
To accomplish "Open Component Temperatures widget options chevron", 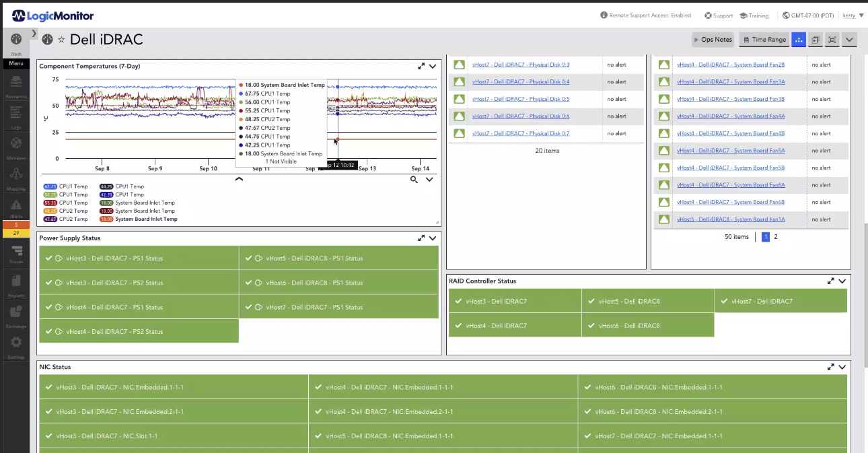I will pyautogui.click(x=433, y=66).
